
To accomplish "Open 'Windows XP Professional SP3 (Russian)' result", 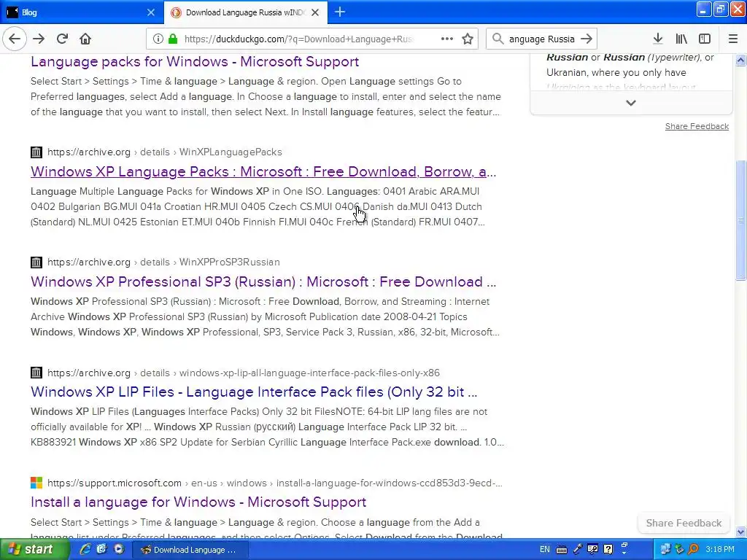I will 263,281.
